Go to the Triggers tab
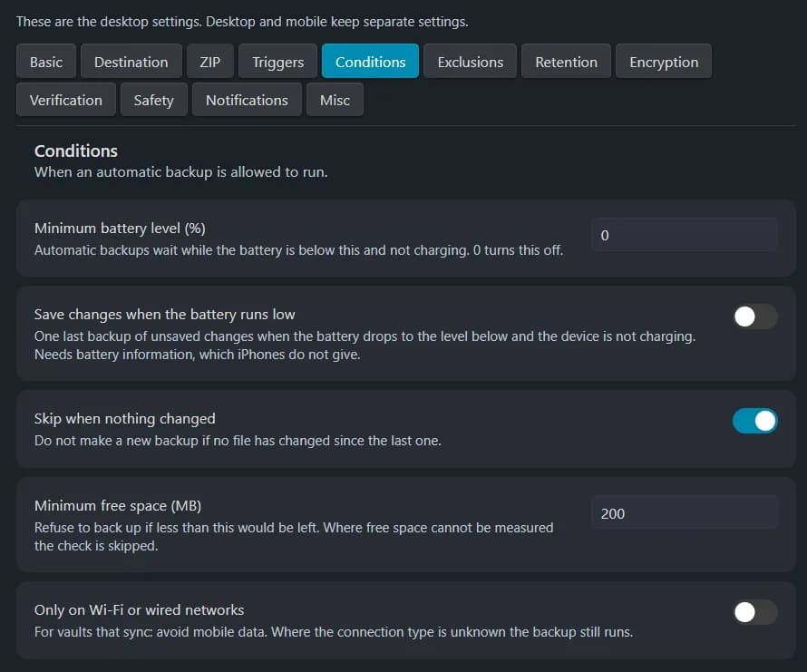Image resolution: width=807 pixels, height=672 pixels. (x=278, y=62)
